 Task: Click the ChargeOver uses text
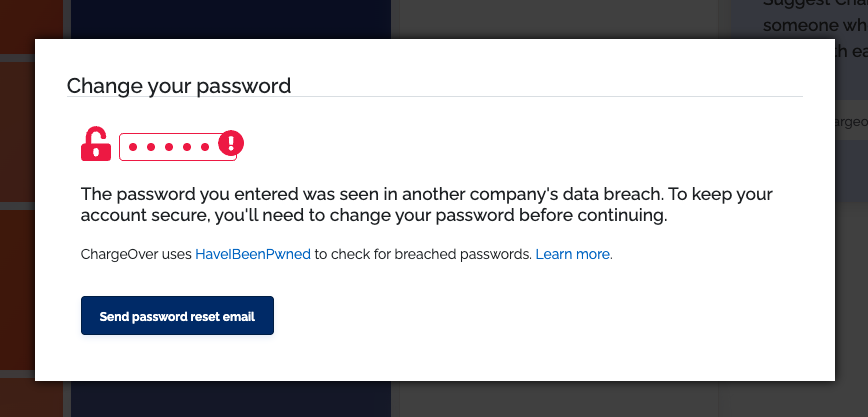coord(136,255)
